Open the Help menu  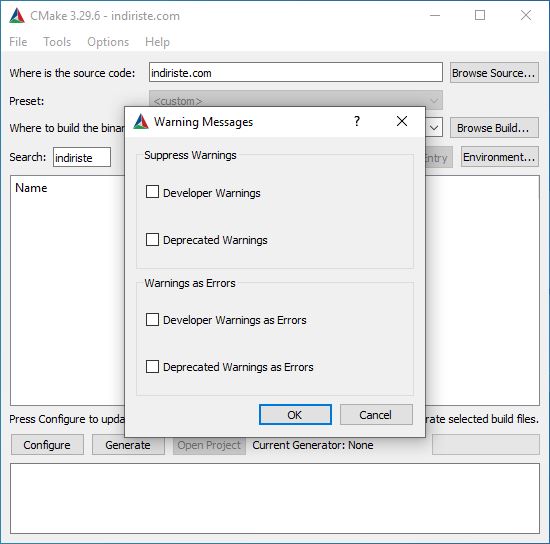point(157,42)
